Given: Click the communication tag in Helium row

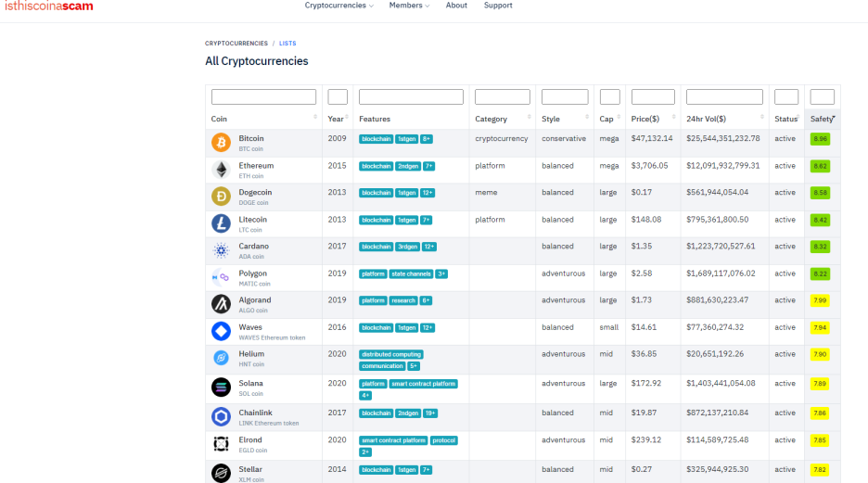Looking at the screenshot, I should tap(382, 366).
